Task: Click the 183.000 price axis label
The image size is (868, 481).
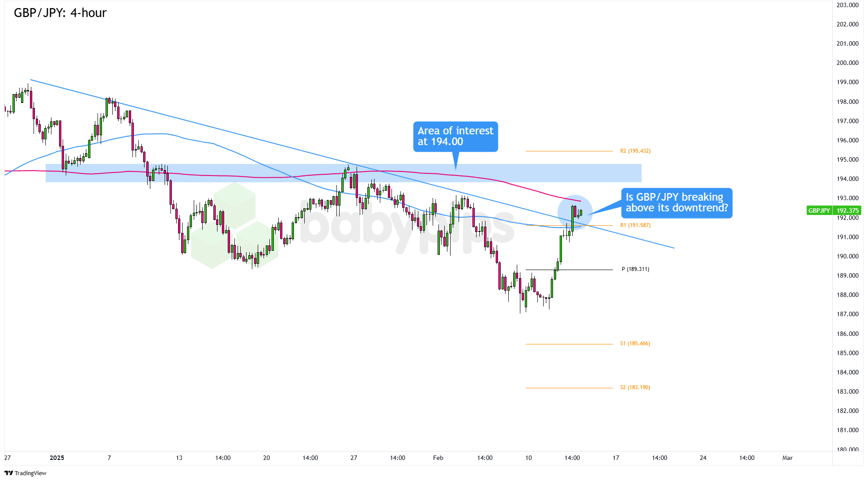Action: click(847, 391)
